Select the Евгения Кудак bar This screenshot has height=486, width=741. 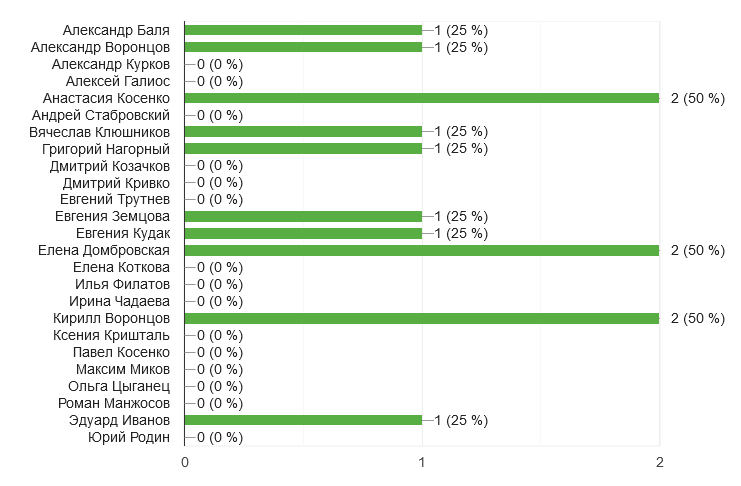[303, 233]
